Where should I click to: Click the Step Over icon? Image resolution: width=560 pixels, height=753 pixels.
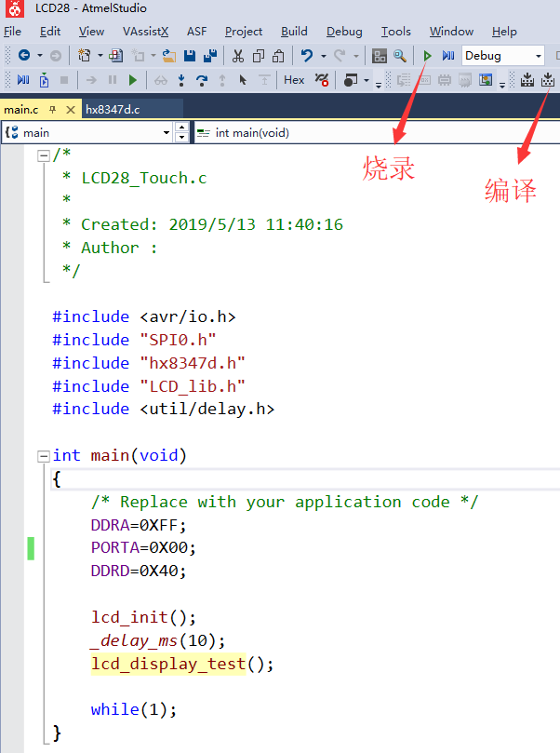(202, 80)
